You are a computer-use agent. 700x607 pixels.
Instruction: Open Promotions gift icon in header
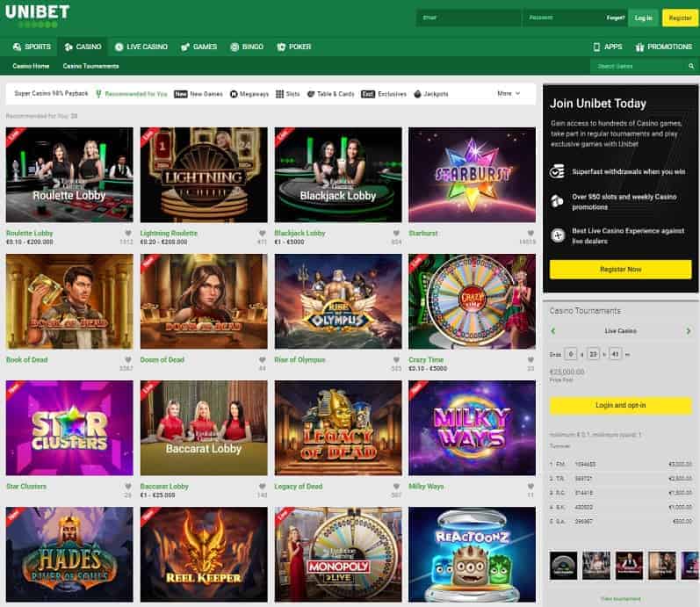point(640,47)
